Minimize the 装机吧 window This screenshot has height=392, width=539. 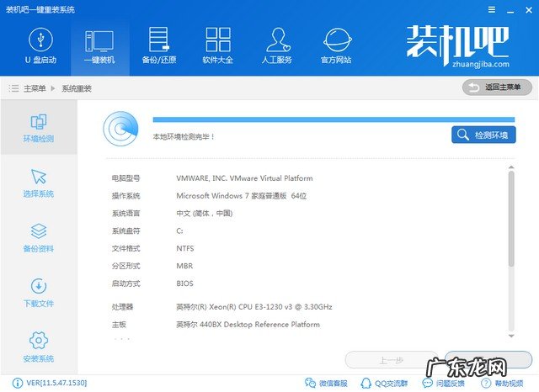pos(510,10)
